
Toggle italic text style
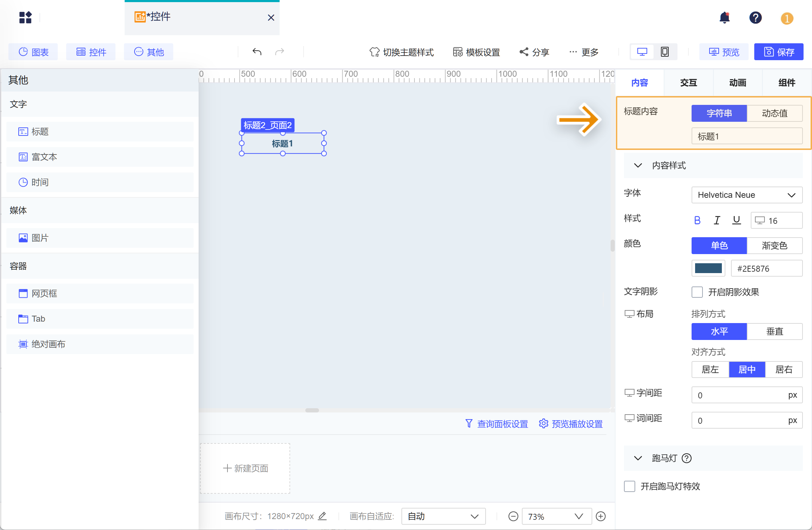point(717,220)
